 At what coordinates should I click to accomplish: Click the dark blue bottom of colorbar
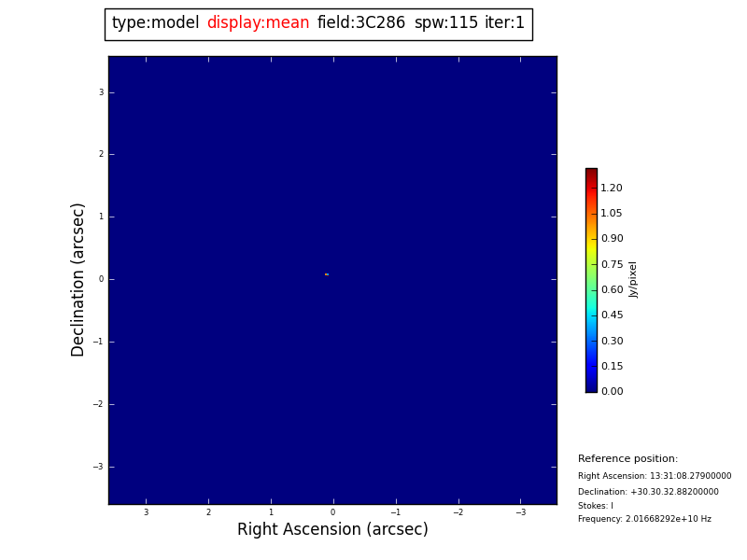click(x=591, y=386)
